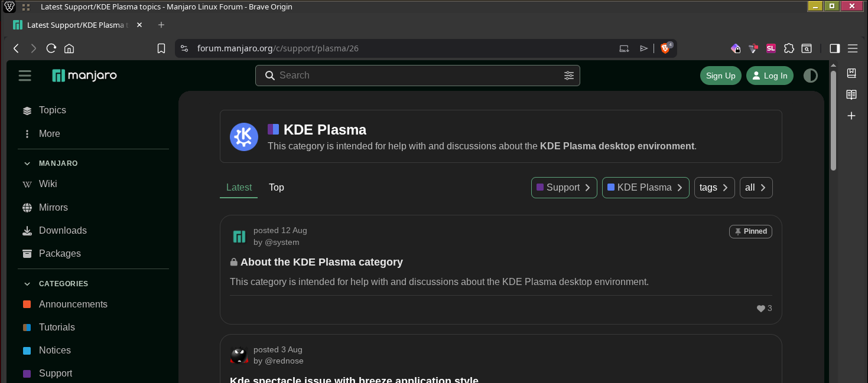Open the pink SL extension icon
The height and width of the screenshot is (383, 868).
point(771,48)
